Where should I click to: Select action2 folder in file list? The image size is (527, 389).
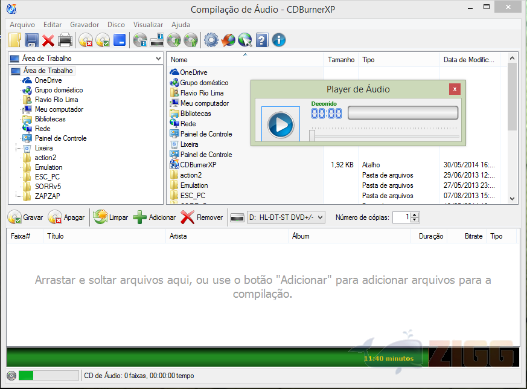[x=191, y=175]
